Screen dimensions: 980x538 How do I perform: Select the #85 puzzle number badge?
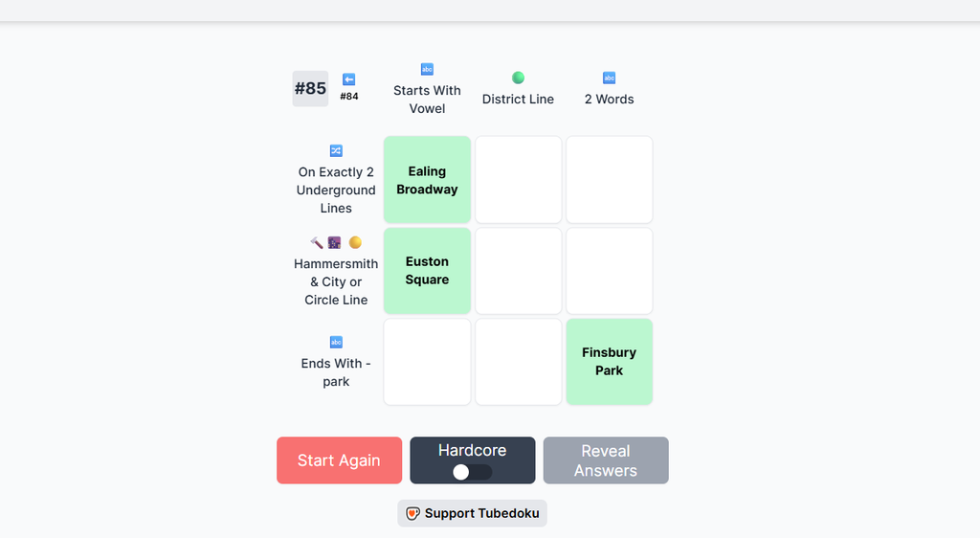click(x=310, y=88)
